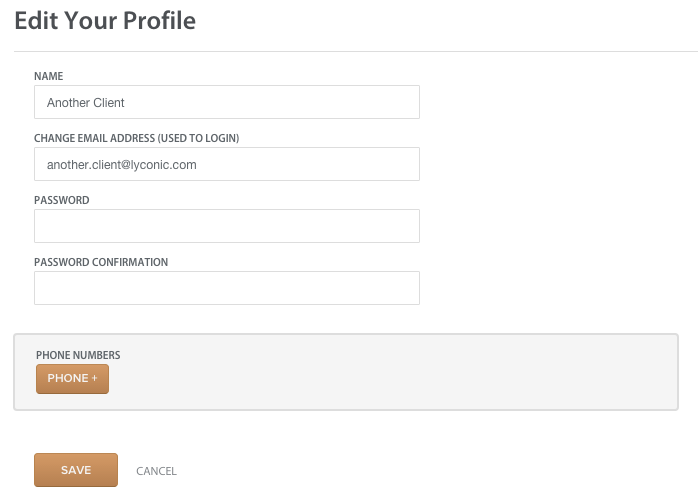
Task: Add a phone number with PHONE + button
Action: tap(72, 378)
